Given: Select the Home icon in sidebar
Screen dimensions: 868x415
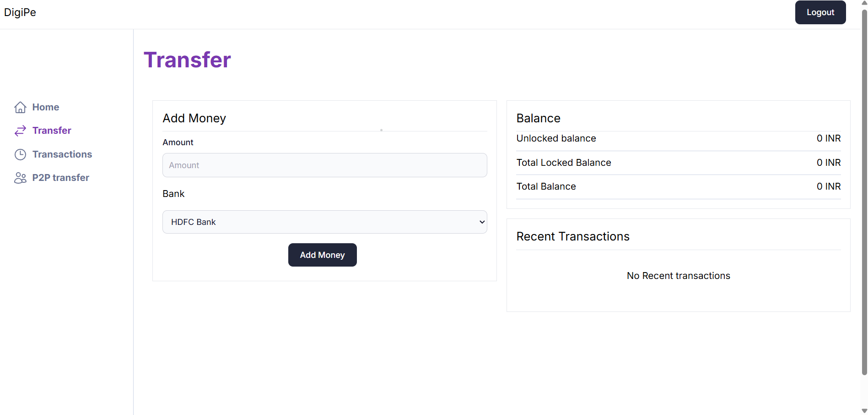Looking at the screenshot, I should tap(21, 107).
